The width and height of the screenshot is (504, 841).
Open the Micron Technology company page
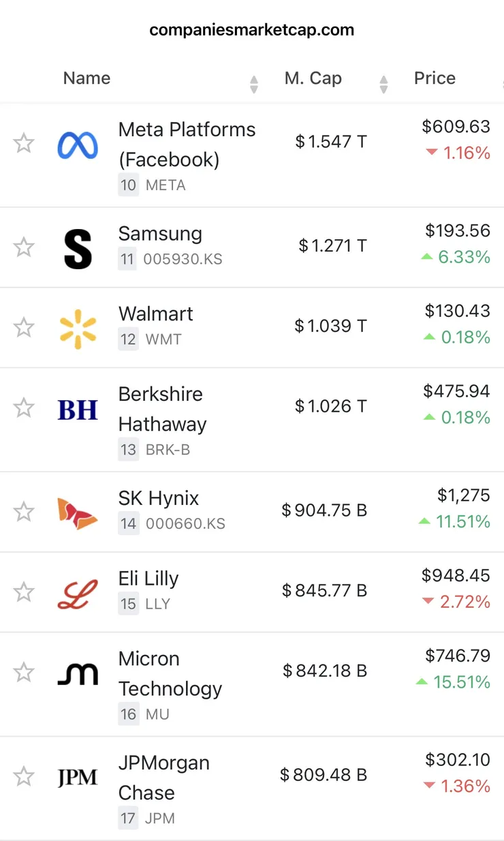[170, 673]
